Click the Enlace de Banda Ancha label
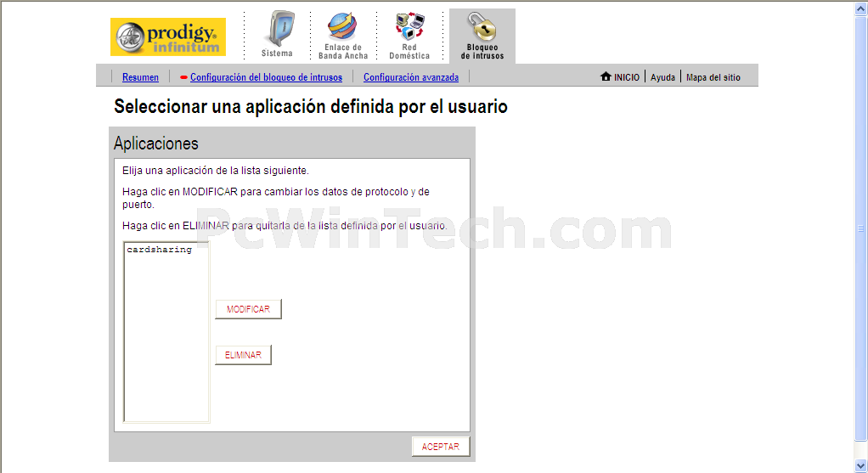Image resolution: width=868 pixels, height=473 pixels. coord(343,52)
